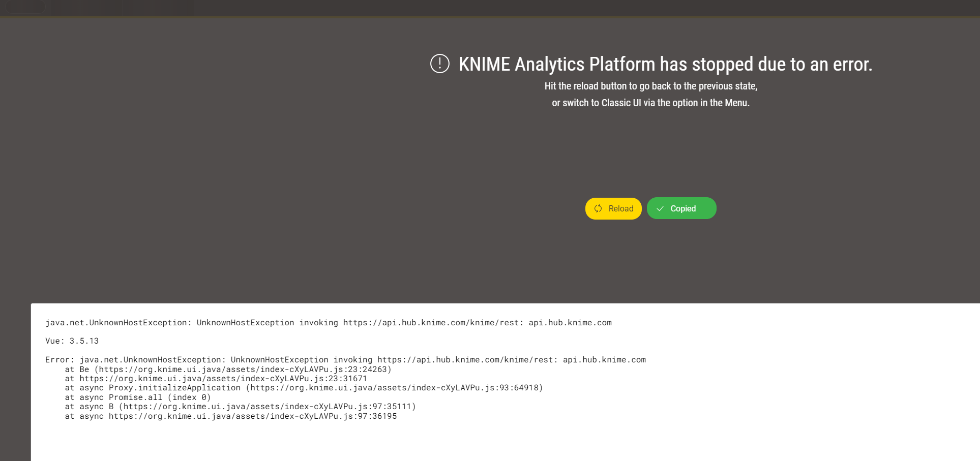The height and width of the screenshot is (461, 980).
Task: Click the 'at async B' stack trace line
Action: tap(241, 407)
